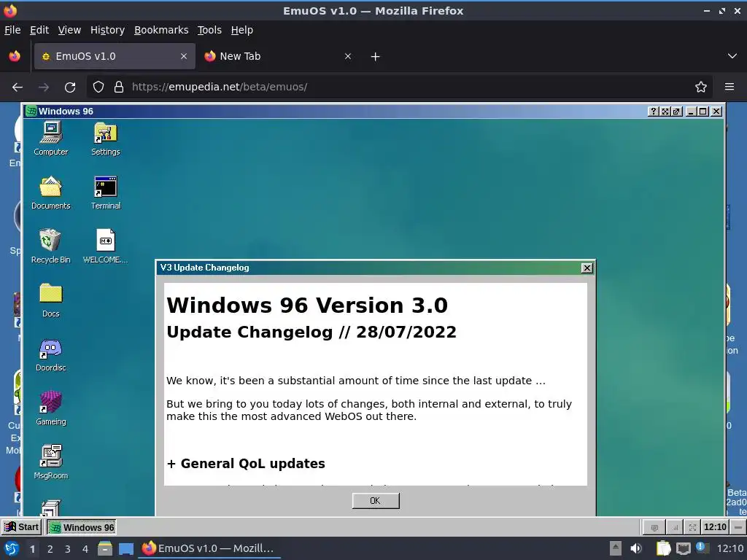Click the clipboard manager tray icon

[x=662, y=548]
